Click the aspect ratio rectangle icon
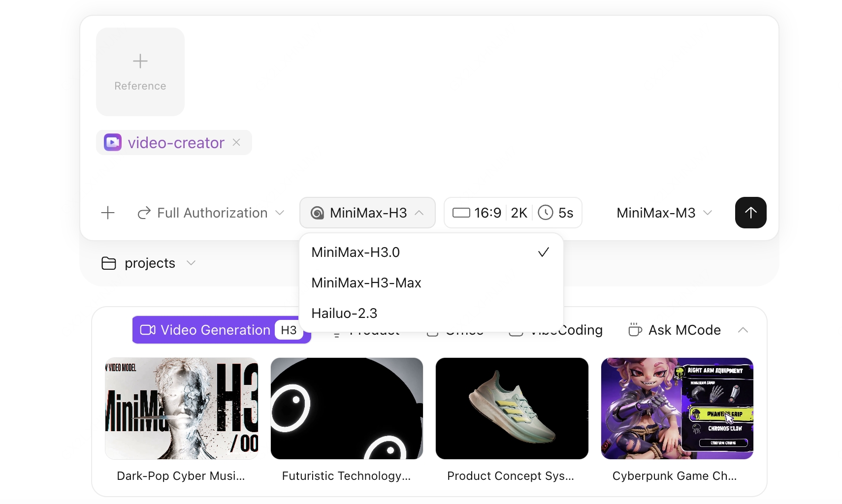The width and height of the screenshot is (842, 504). (x=461, y=213)
